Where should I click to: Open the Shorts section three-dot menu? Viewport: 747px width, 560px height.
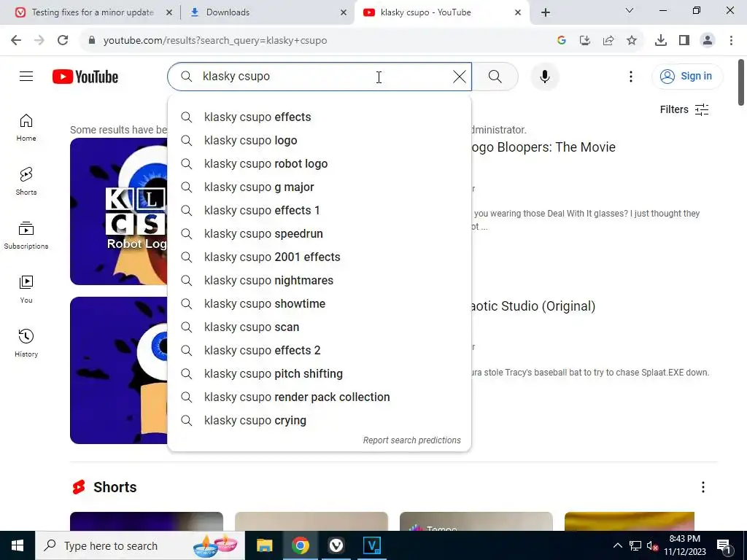703,486
